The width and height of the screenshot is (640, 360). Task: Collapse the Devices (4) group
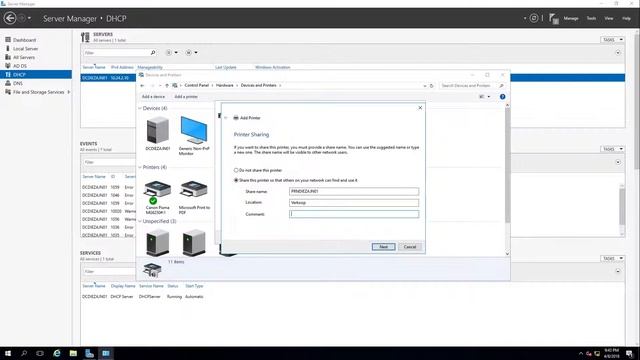tap(140, 109)
